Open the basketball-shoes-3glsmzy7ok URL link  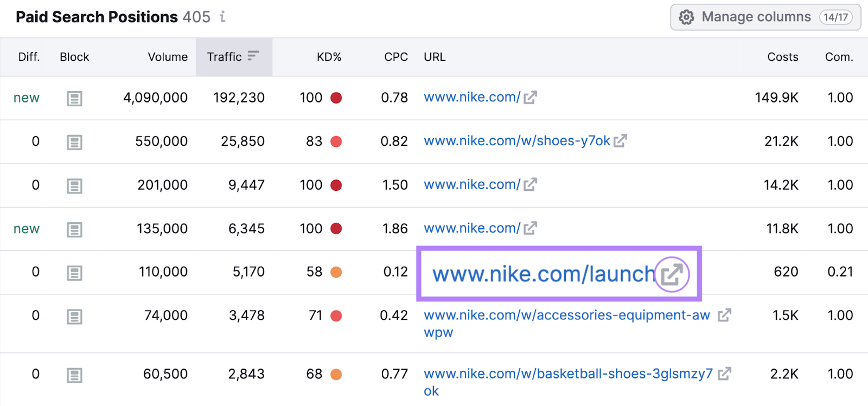pyautogui.click(x=568, y=382)
